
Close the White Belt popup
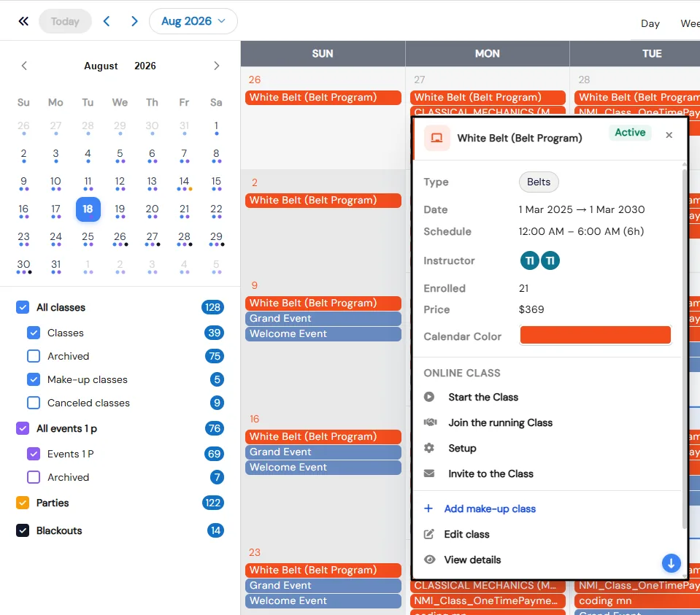669,135
